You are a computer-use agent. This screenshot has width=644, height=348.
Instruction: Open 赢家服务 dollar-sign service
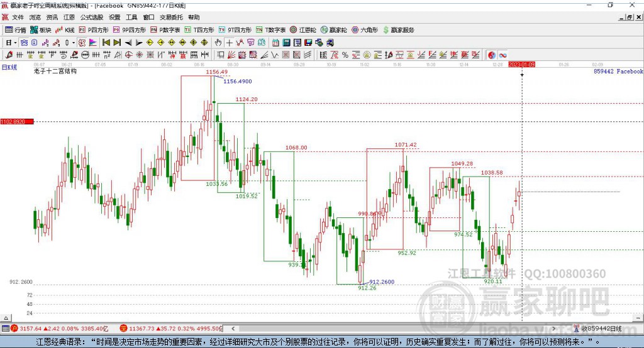point(398,30)
